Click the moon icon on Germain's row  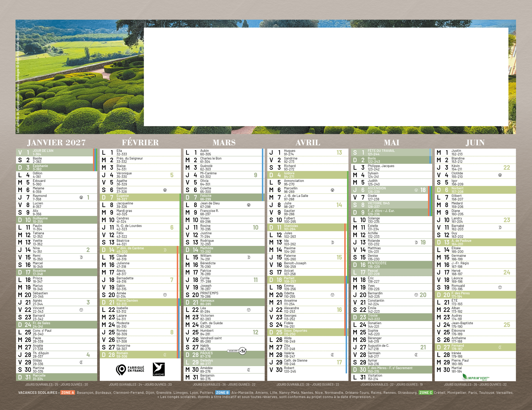(416, 355)
